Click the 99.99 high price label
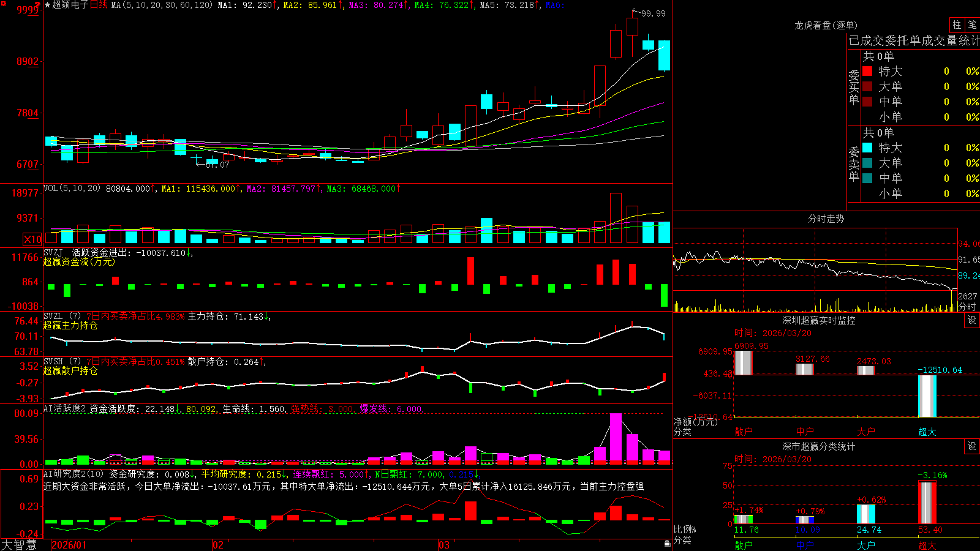Image resolution: width=980 pixels, height=551 pixels. (x=654, y=13)
